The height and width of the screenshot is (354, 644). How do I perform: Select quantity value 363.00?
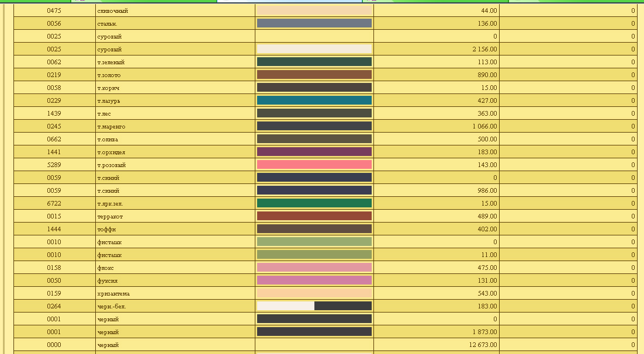tap(487, 113)
